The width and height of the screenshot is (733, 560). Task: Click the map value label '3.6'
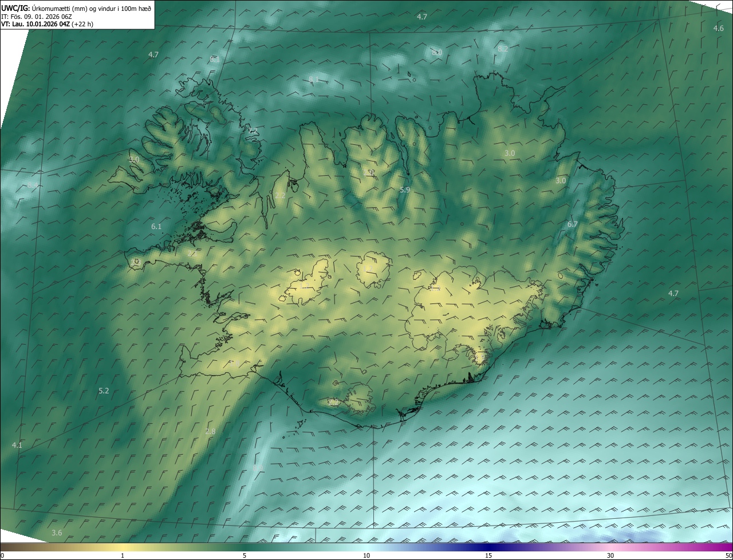[57, 533]
